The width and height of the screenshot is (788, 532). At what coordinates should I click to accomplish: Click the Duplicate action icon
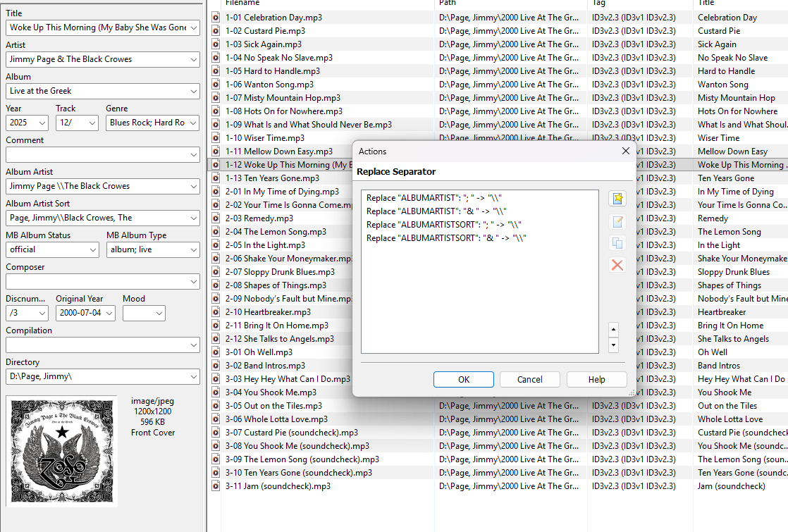pos(617,243)
